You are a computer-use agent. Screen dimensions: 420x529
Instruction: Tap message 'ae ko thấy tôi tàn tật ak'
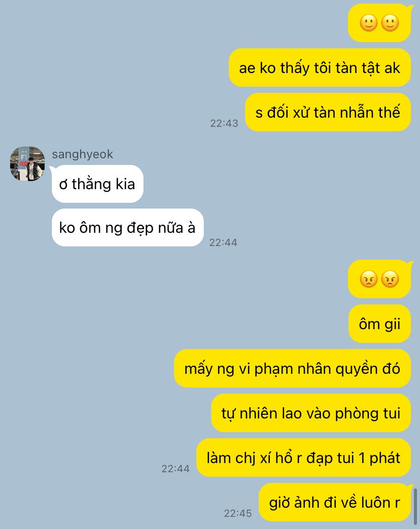click(320, 67)
